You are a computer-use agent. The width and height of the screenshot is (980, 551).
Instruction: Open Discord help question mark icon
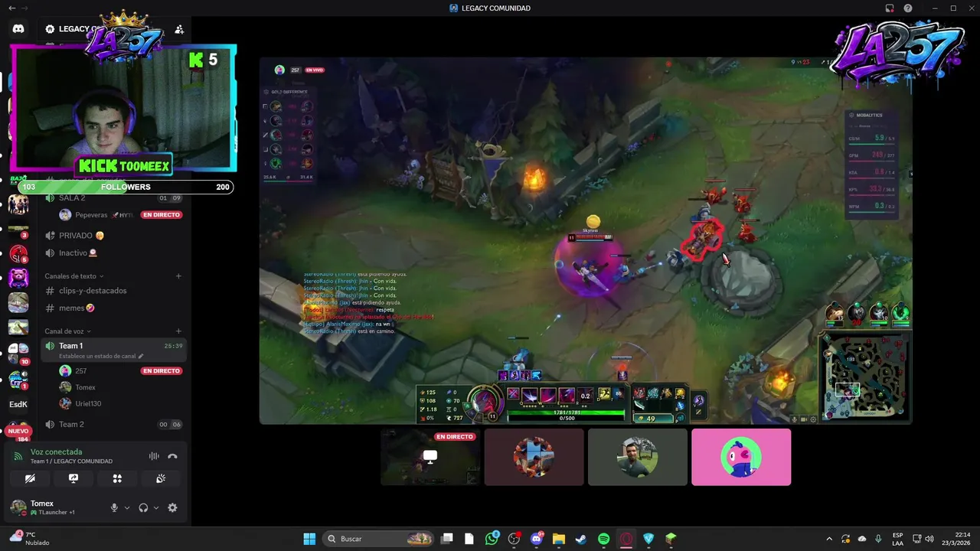click(x=908, y=8)
